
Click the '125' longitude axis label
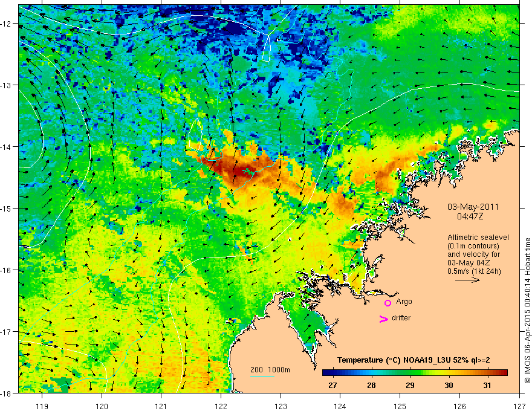point(400,406)
